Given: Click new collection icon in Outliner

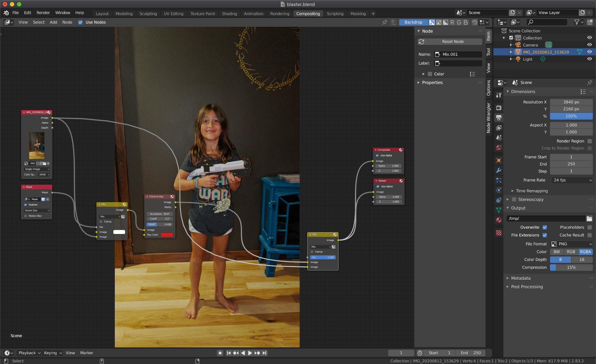Looking at the screenshot, I should coord(590,22).
